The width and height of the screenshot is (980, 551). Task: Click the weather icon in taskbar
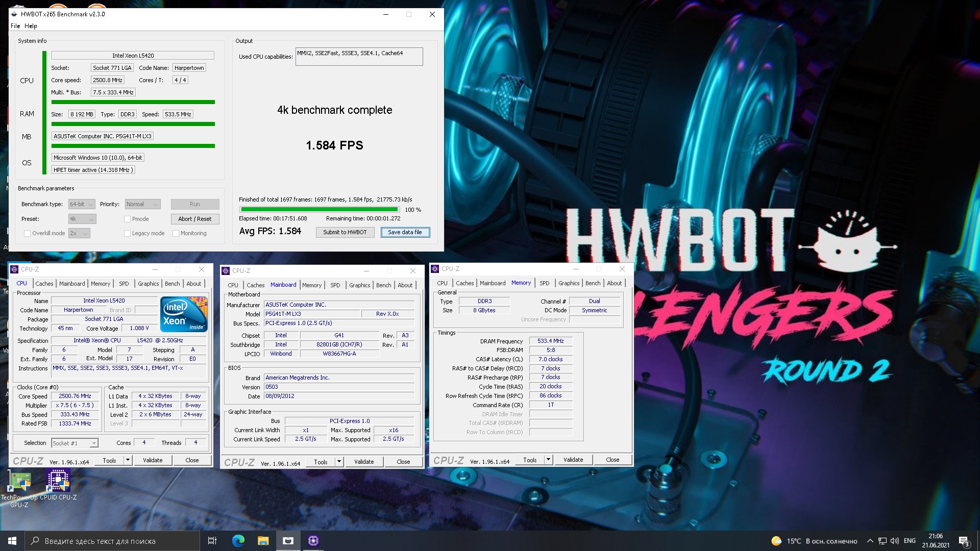pyautogui.click(x=776, y=541)
